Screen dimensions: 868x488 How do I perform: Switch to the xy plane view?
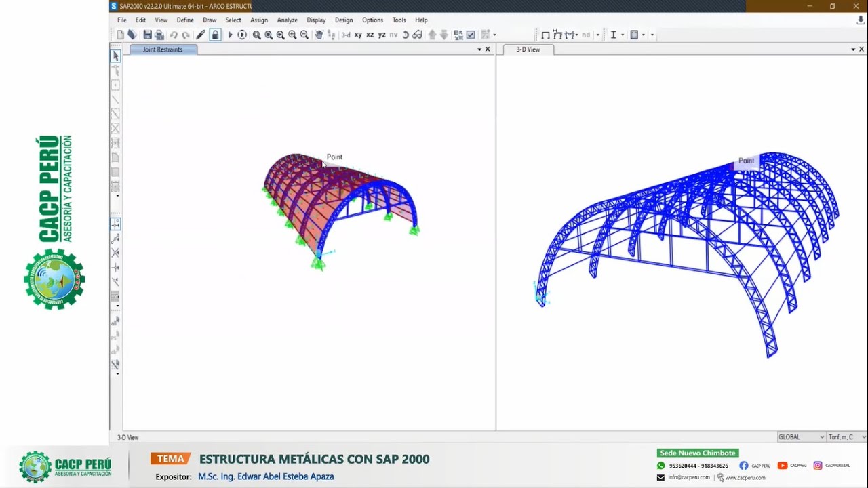(358, 35)
